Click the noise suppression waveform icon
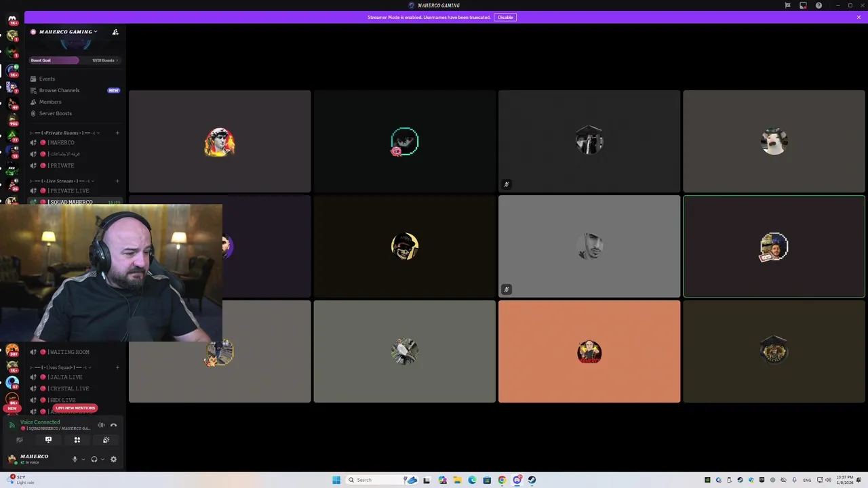868x488 pixels. click(101, 425)
